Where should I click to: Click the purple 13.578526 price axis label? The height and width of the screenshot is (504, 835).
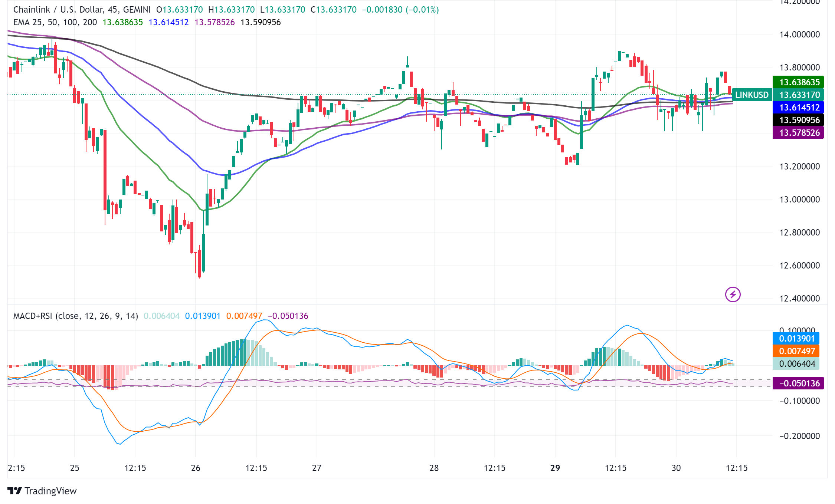pyautogui.click(x=798, y=133)
